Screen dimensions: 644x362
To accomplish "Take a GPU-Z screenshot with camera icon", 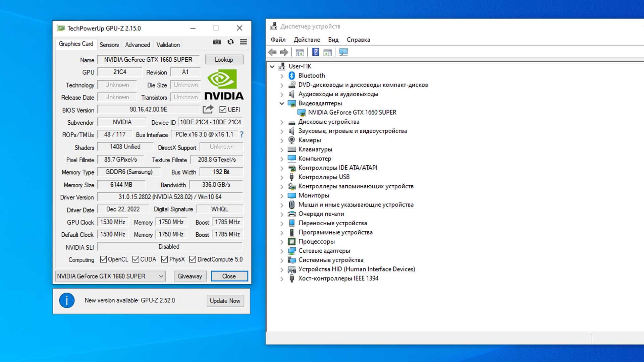I will [217, 42].
